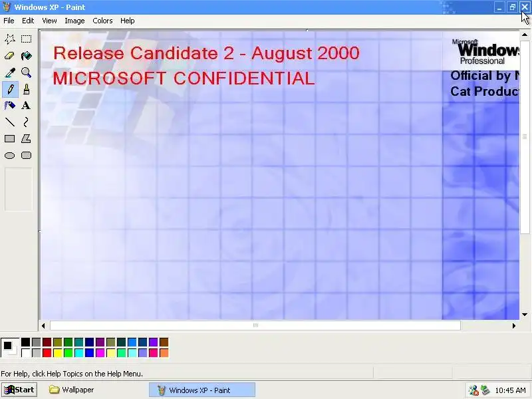Screen dimensions: 532x399
Task: Select the Curve tool
Action: [26, 122]
